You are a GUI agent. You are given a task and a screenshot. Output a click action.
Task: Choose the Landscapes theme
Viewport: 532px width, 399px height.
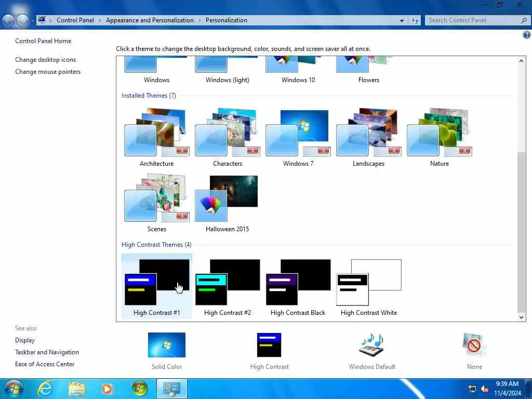[368, 137]
